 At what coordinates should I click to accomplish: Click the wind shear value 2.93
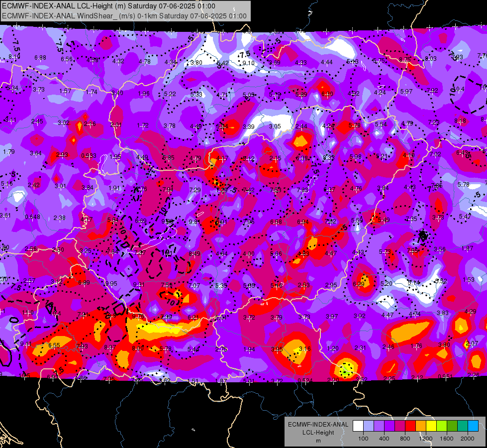pyautogui.click(x=62, y=154)
